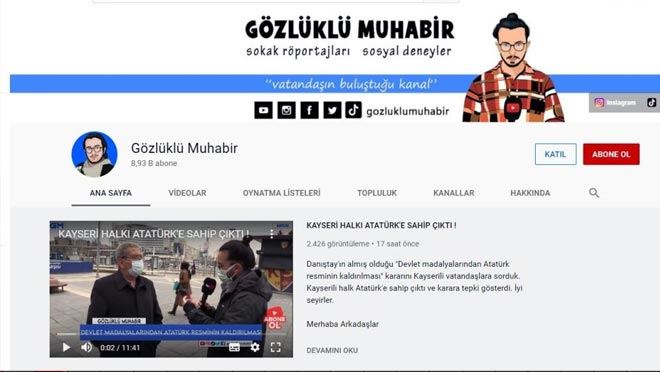660x372 pixels.
Task: Click the YouTube icon in the banner
Action: click(x=263, y=110)
